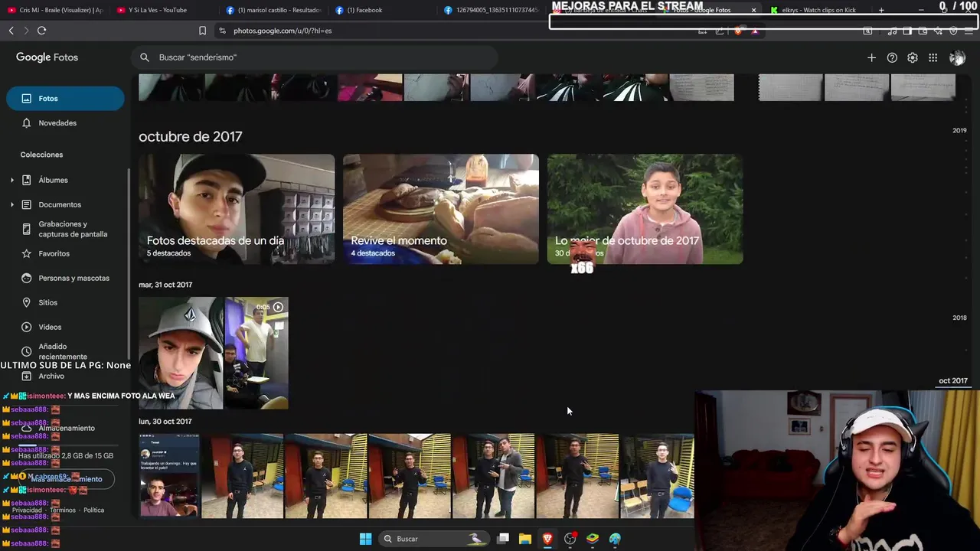This screenshot has width=980, height=551.
Task: Open Archivo sidebar entry
Action: click(x=51, y=376)
